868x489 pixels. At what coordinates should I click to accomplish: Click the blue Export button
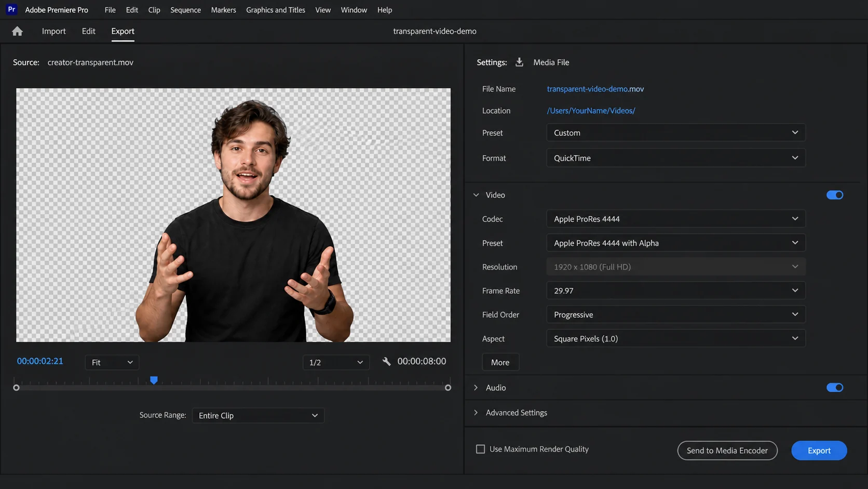(819, 451)
